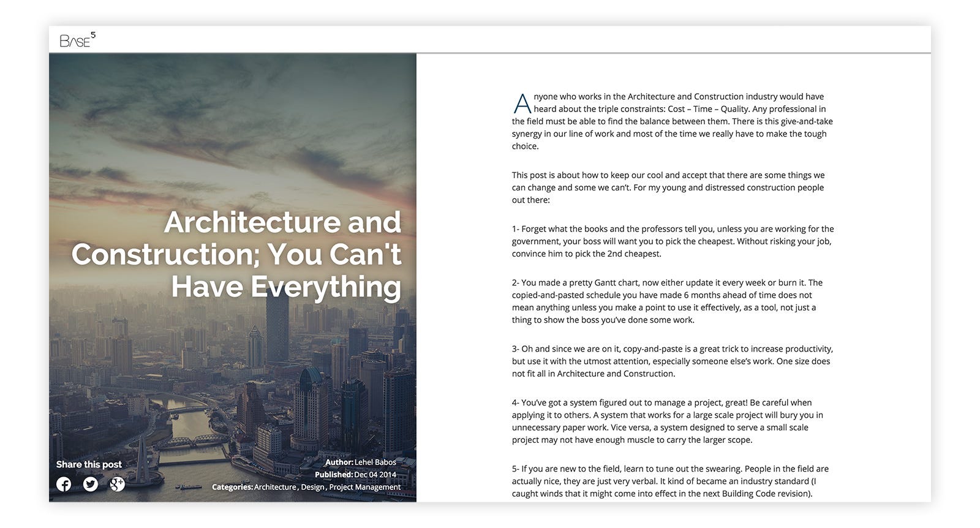Click the paragraph starting '5- If you are new'
The width and height of the screenshot is (980, 528).
pos(670,481)
